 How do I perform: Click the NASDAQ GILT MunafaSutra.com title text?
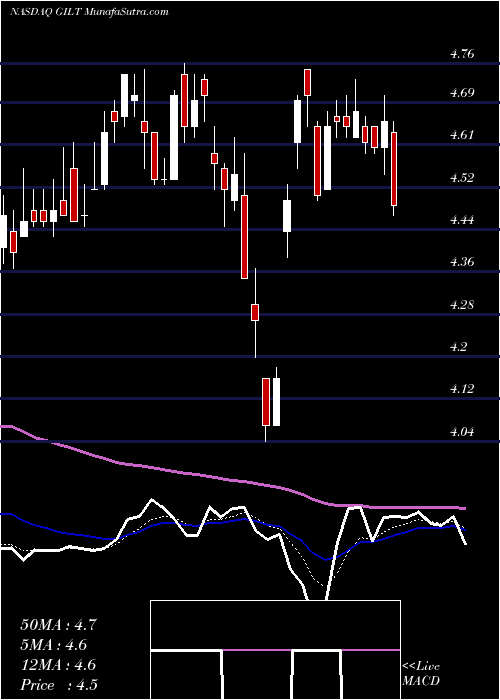click(89, 12)
